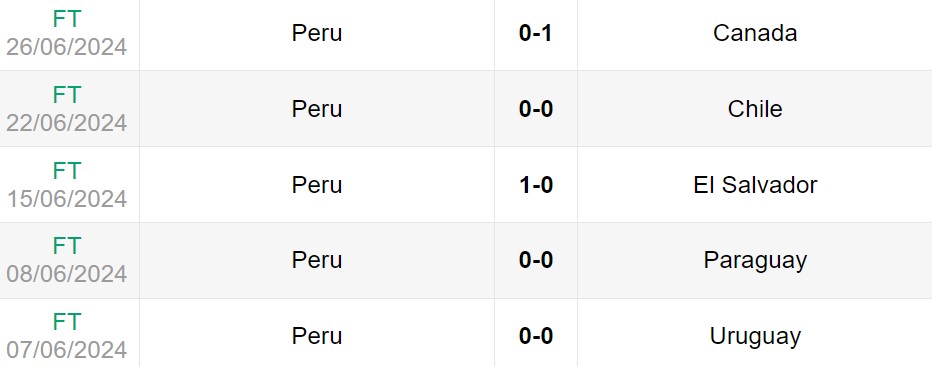The image size is (932, 367).
Task: Open the El Salvador team link
Action: pyautogui.click(x=755, y=185)
